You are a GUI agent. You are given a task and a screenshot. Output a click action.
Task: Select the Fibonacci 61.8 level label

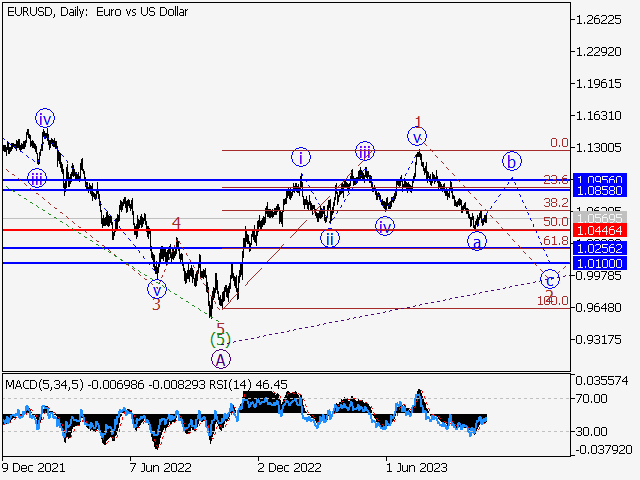tap(556, 241)
